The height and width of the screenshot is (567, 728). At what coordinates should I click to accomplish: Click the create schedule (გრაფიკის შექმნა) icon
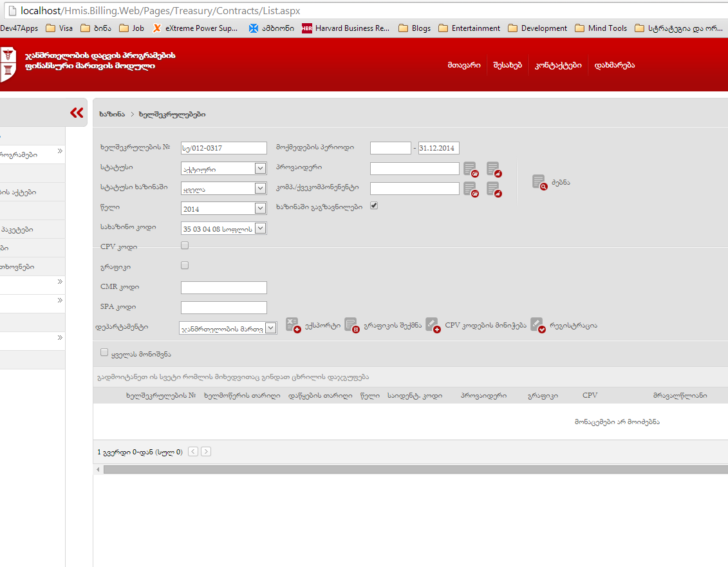tap(351, 326)
